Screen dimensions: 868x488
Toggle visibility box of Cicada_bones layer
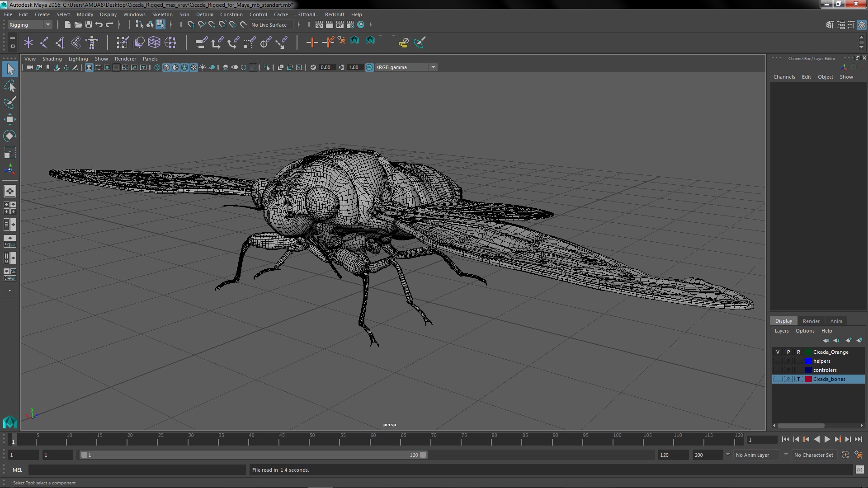tap(778, 379)
